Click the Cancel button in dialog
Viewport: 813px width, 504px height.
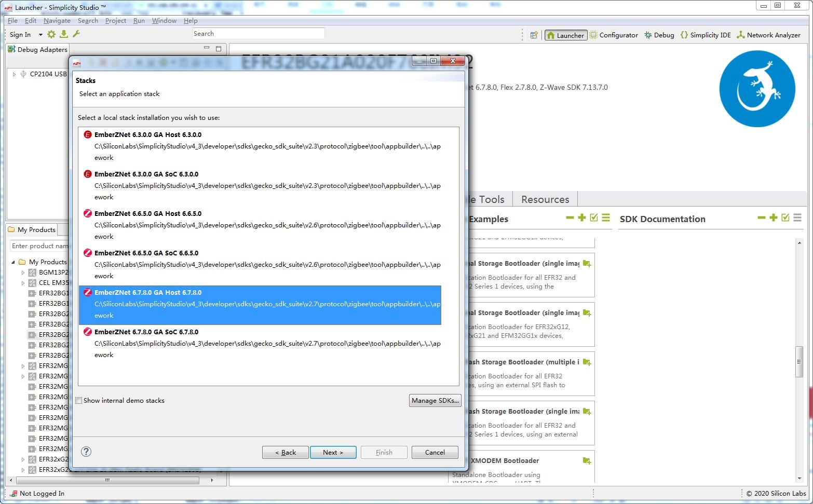(435, 452)
